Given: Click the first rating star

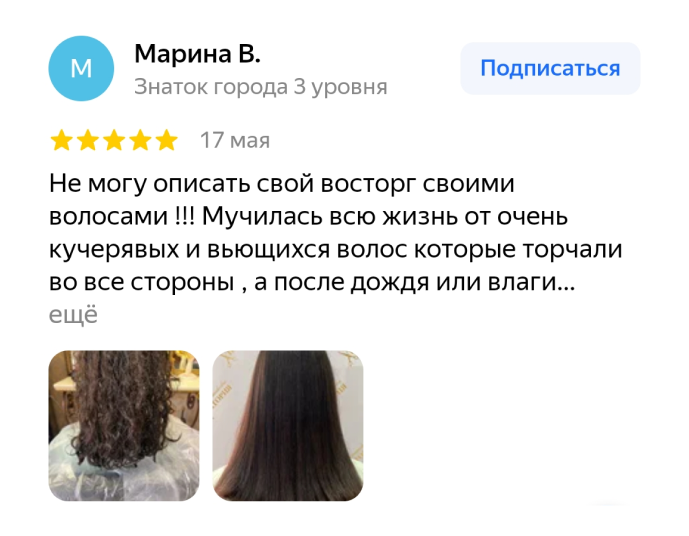Looking at the screenshot, I should (62, 141).
